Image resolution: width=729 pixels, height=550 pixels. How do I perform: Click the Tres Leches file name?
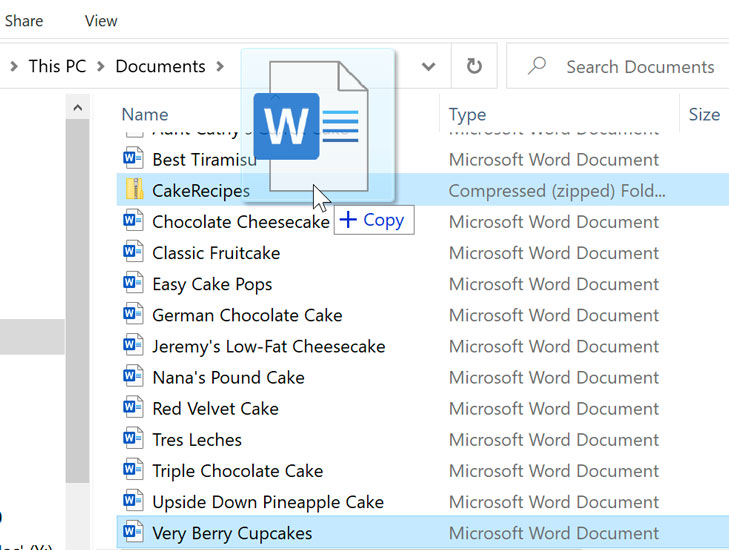[197, 440]
